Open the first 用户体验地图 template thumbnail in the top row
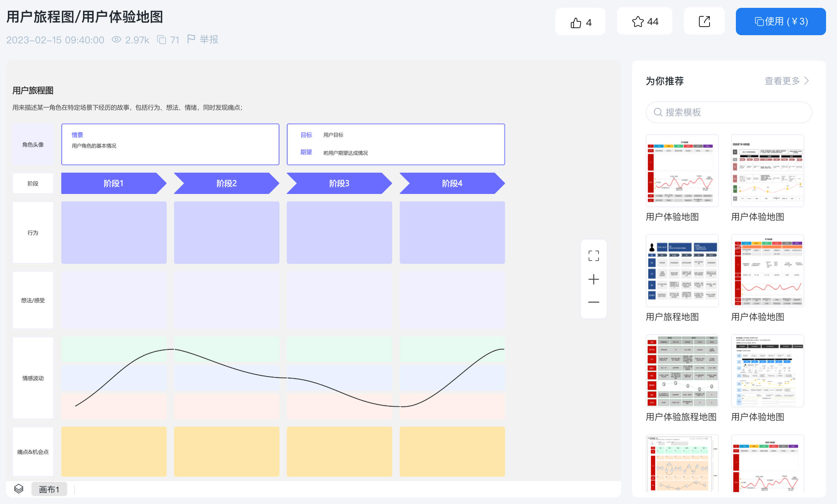The width and height of the screenshot is (837, 504). (x=682, y=171)
